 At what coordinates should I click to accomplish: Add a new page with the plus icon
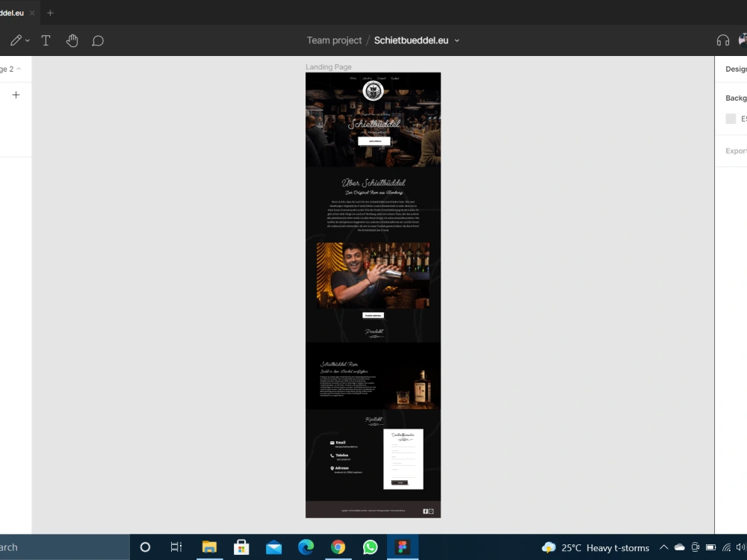point(16,95)
